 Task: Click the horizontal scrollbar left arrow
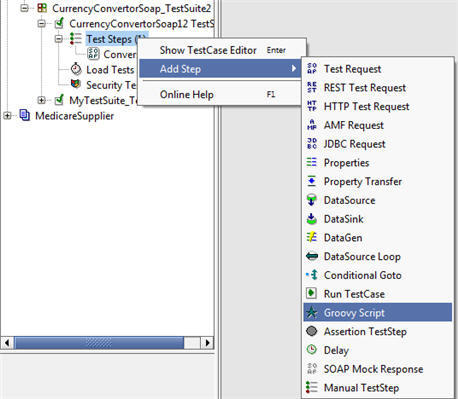[x=7, y=342]
